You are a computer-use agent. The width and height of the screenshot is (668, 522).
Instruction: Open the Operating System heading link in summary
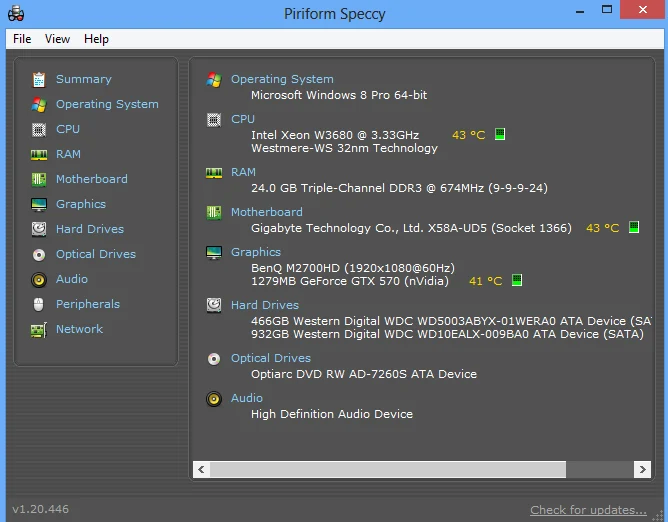[282, 79]
